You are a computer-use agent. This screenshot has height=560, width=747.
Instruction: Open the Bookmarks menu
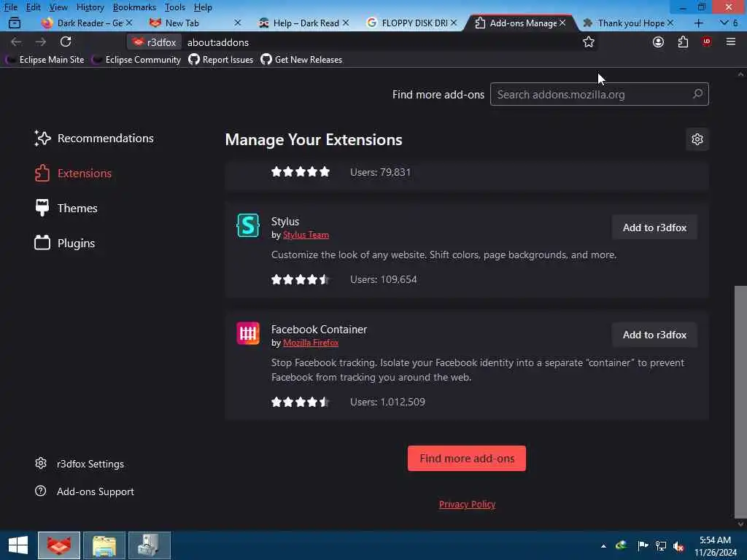point(134,7)
